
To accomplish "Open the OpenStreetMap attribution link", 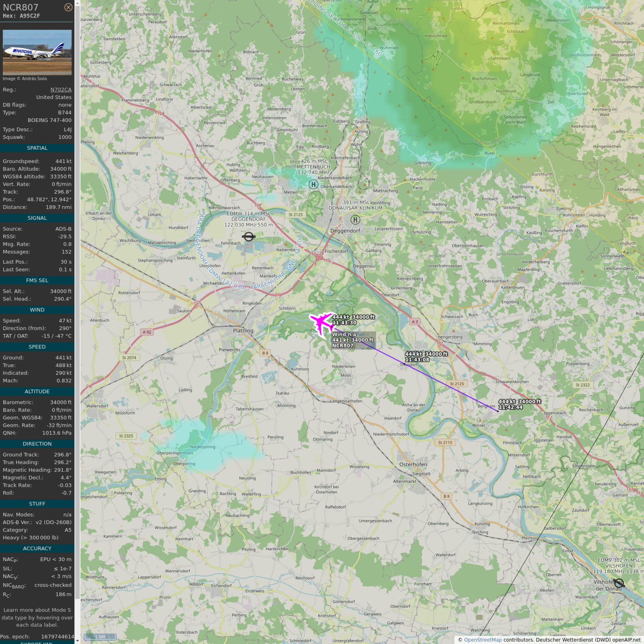I will pos(483,640).
